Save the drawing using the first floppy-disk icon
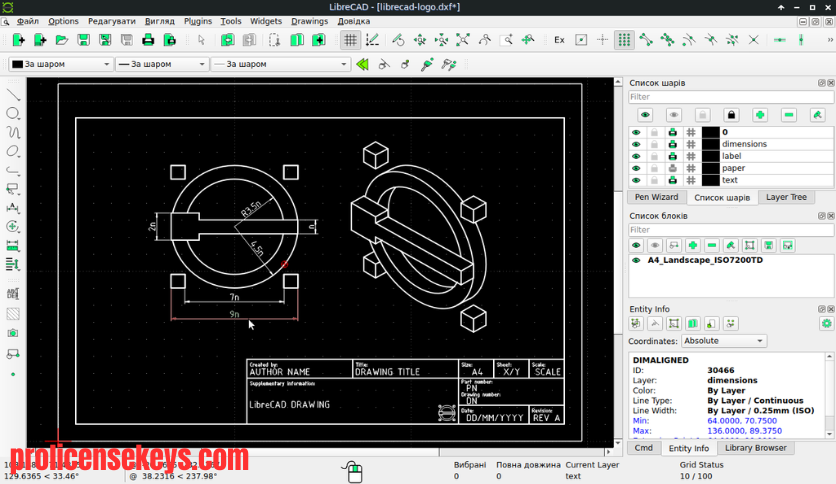The height and width of the screenshot is (484, 836). 84,40
